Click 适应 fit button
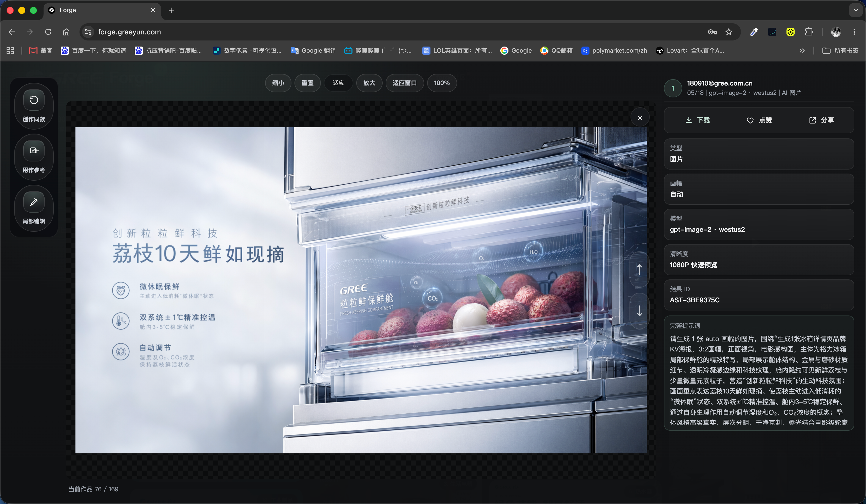 pos(339,83)
